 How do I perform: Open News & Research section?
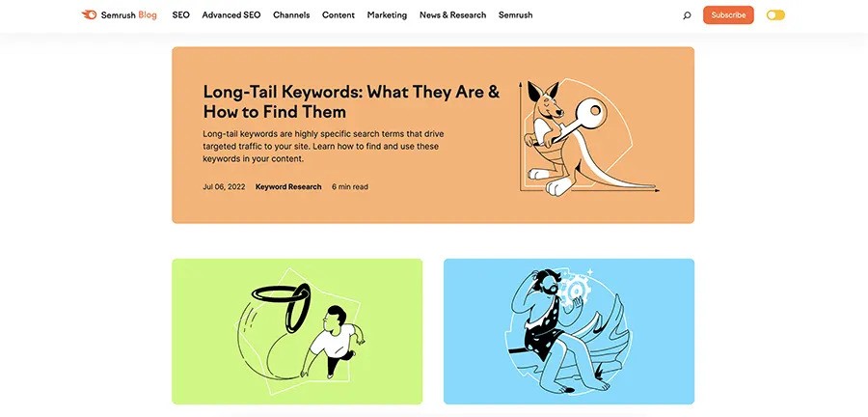tap(453, 14)
